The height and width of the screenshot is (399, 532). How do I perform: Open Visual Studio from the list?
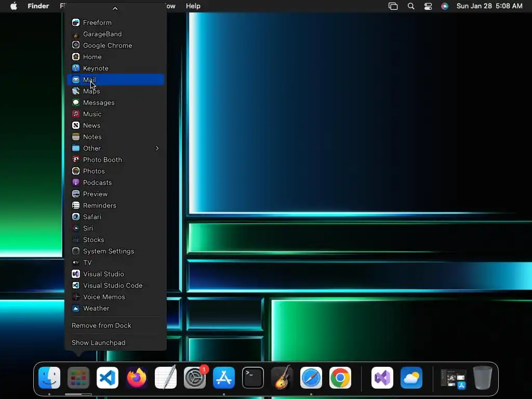pos(115,274)
